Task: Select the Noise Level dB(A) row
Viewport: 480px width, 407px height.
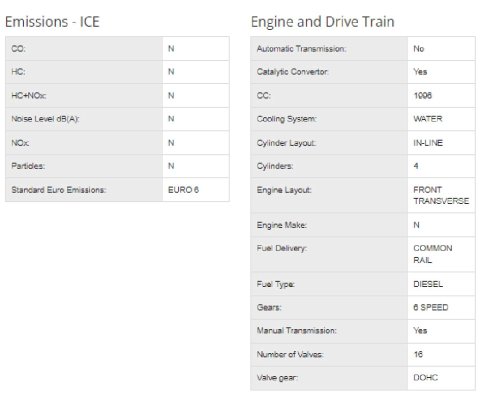Action: click(x=117, y=119)
